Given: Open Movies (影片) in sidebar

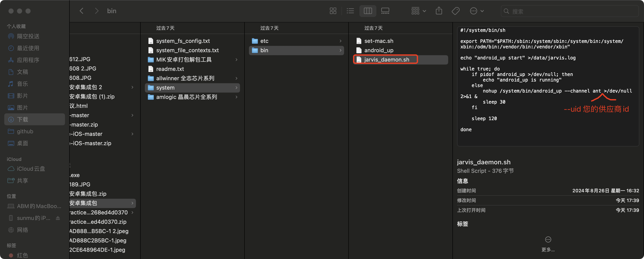Looking at the screenshot, I should point(34,96).
